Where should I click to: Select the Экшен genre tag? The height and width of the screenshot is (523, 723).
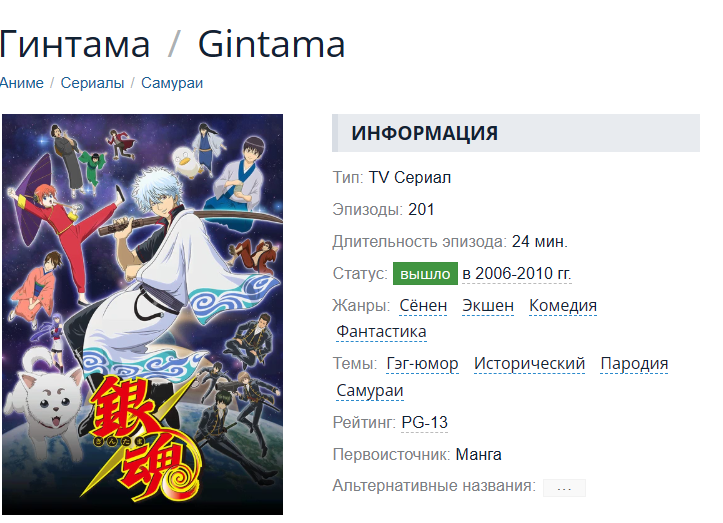point(488,306)
